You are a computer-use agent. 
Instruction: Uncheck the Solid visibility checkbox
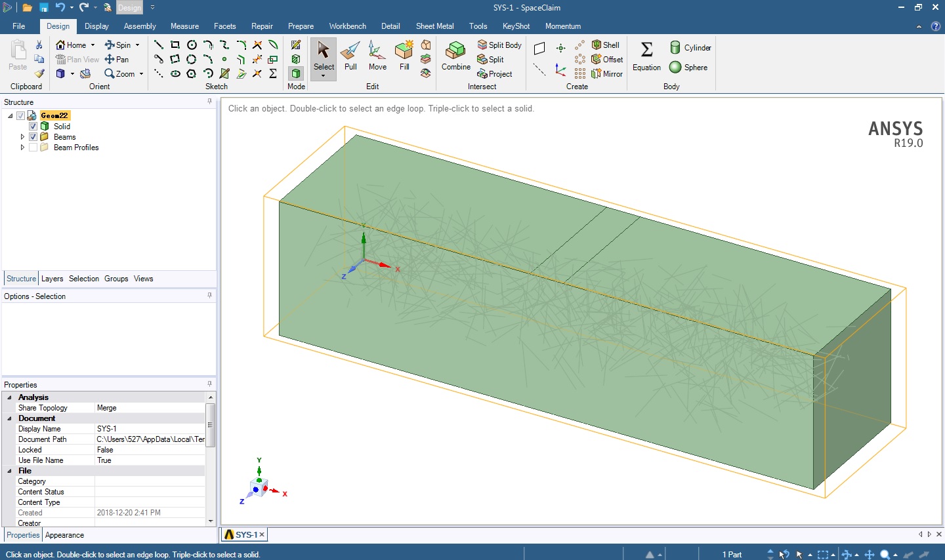point(33,127)
